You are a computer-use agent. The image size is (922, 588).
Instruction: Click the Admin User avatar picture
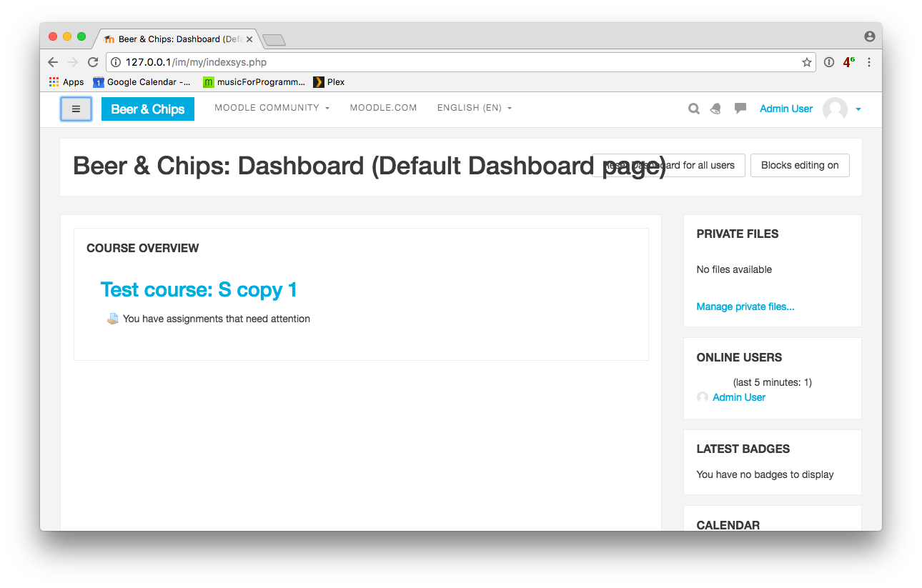coord(835,109)
